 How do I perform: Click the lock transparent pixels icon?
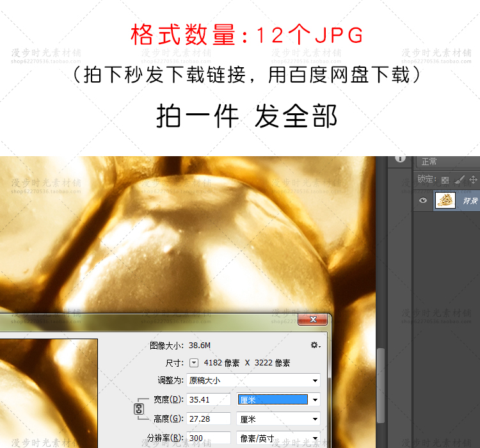tap(445, 180)
